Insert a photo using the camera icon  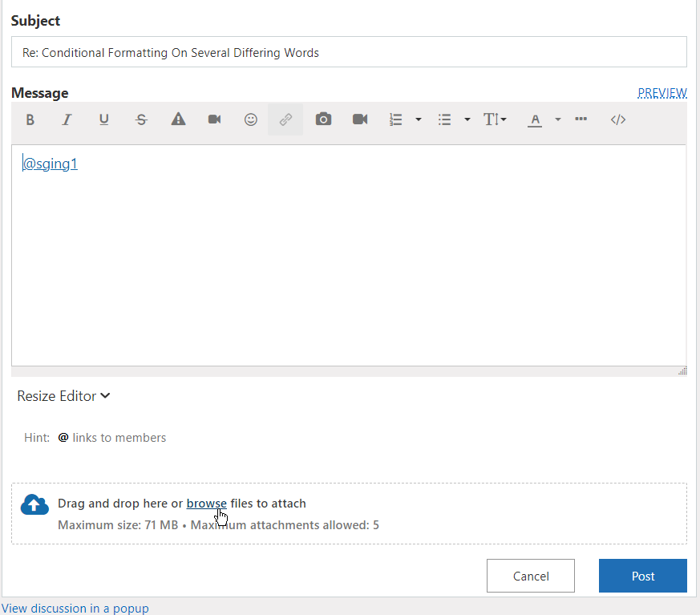tap(323, 119)
